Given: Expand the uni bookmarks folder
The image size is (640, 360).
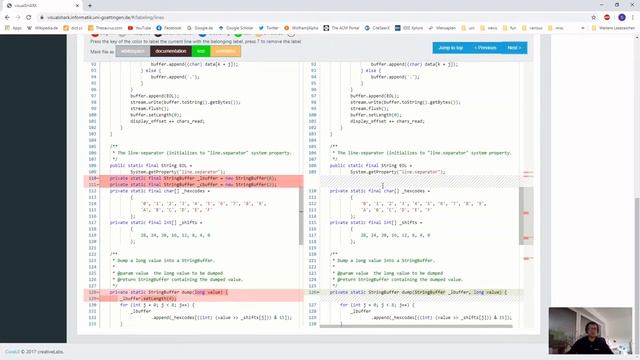Looking at the screenshot, I should tap(468, 28).
